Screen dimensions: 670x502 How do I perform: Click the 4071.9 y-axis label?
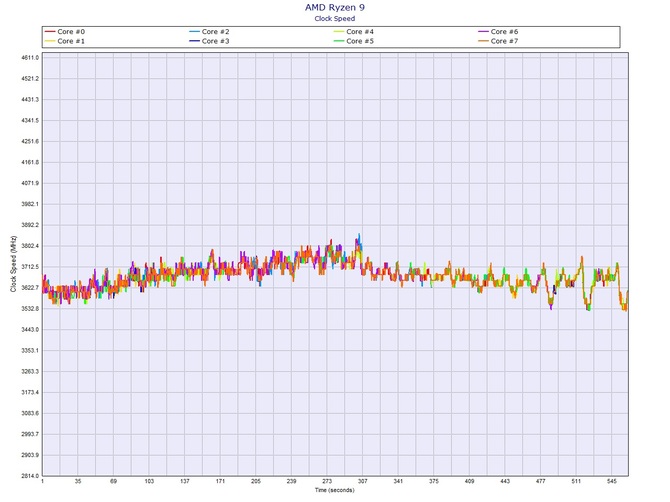[30, 183]
